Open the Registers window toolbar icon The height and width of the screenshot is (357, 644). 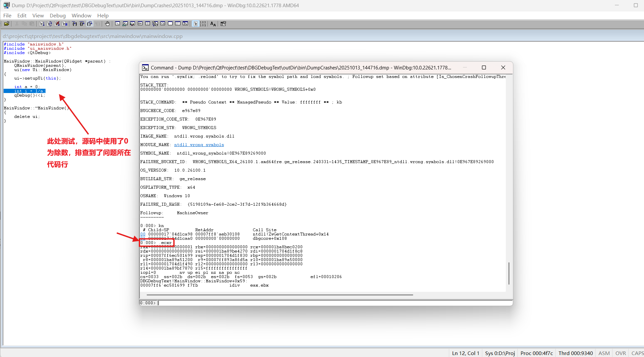(x=140, y=24)
